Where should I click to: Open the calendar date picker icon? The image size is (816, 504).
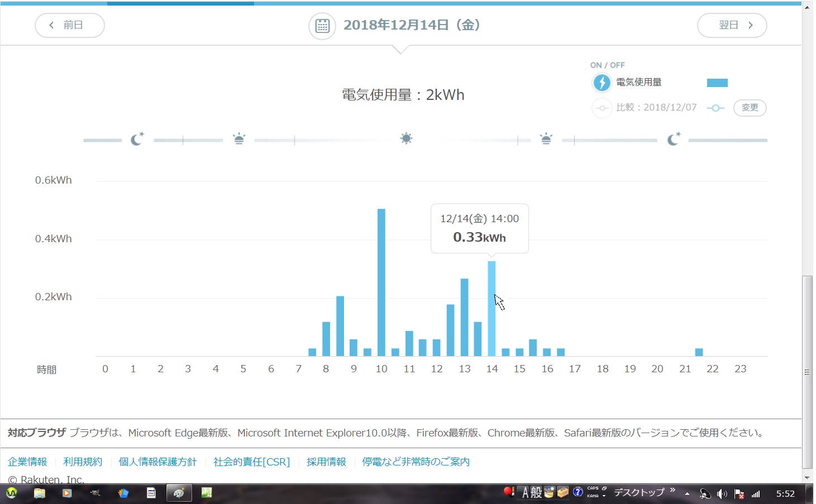(322, 26)
